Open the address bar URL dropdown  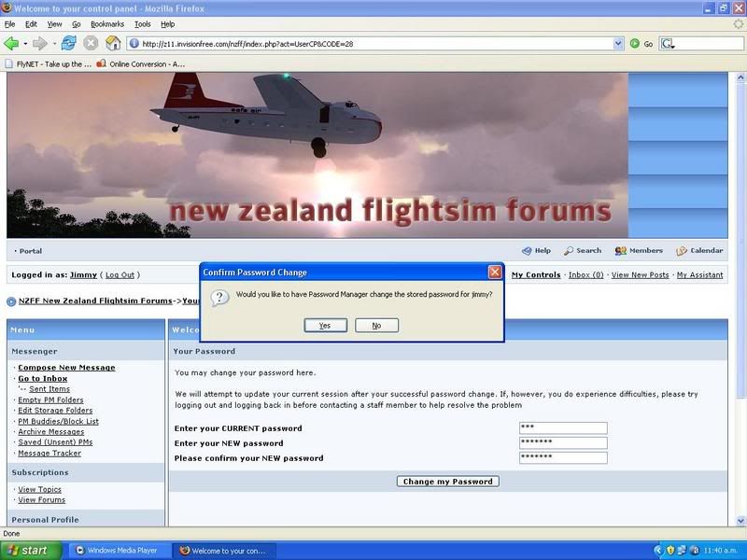pyautogui.click(x=618, y=43)
